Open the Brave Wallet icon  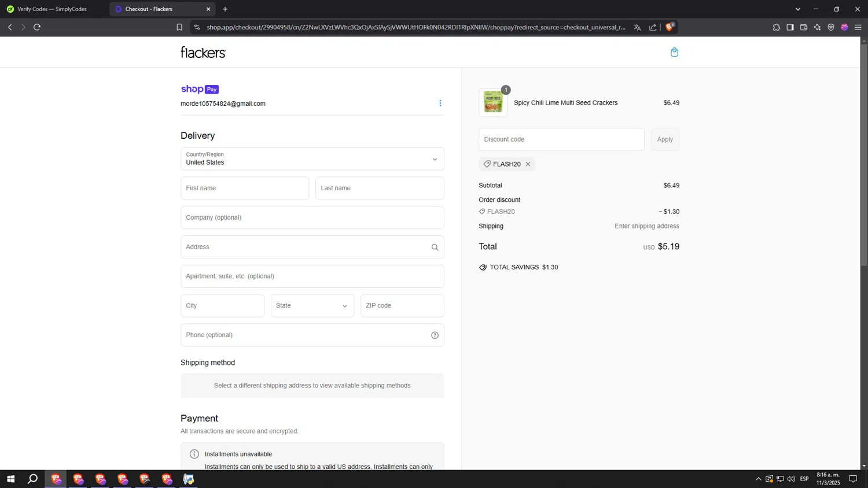click(x=804, y=27)
